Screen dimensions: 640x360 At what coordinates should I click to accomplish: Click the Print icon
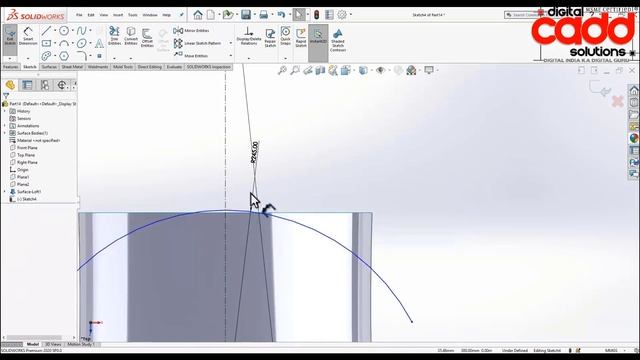point(264,15)
